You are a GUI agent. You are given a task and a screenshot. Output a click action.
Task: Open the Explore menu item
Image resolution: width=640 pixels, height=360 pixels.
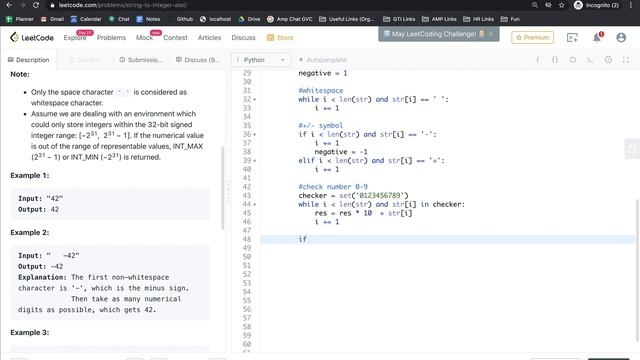pos(75,38)
